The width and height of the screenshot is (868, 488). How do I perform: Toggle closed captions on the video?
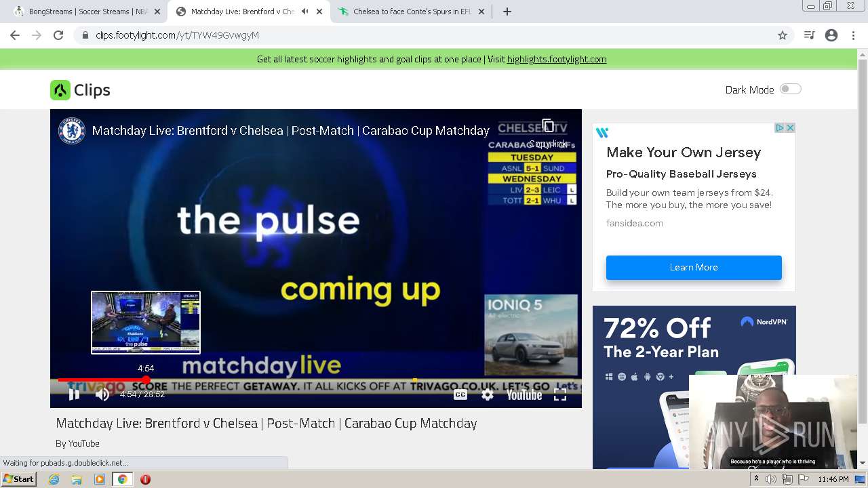point(460,394)
